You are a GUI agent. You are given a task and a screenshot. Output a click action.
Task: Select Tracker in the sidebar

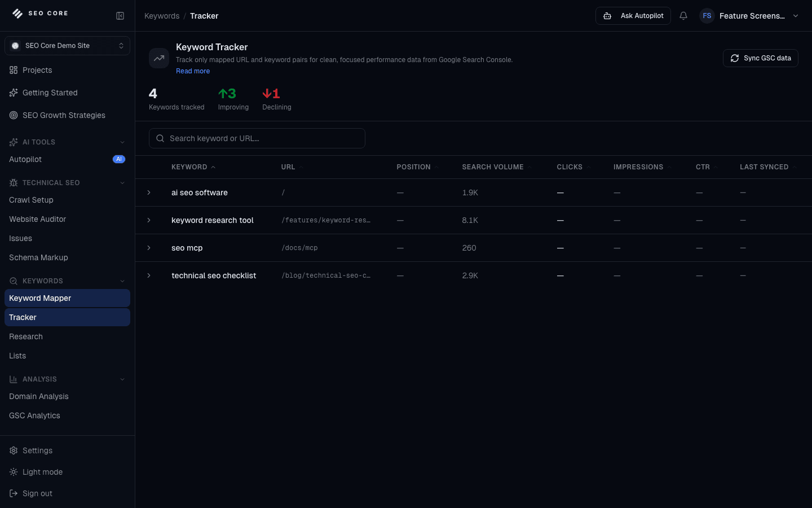click(68, 317)
